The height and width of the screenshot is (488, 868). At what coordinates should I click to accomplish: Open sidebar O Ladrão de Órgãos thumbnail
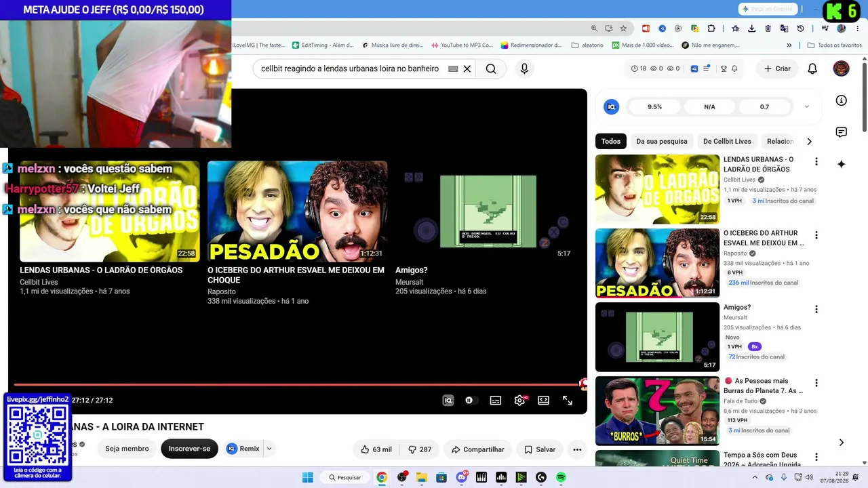click(657, 189)
